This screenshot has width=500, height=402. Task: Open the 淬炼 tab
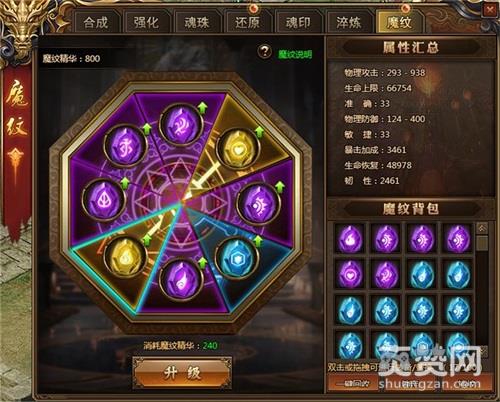(x=348, y=22)
